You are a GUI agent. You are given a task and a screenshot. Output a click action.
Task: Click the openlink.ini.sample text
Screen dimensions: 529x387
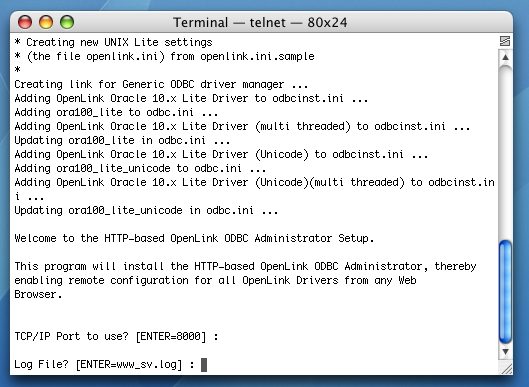click(x=257, y=56)
